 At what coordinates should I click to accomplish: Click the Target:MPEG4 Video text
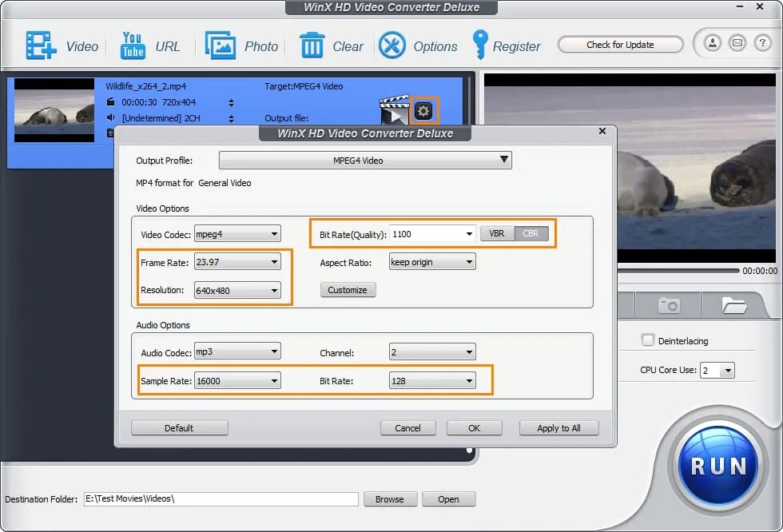pos(304,86)
